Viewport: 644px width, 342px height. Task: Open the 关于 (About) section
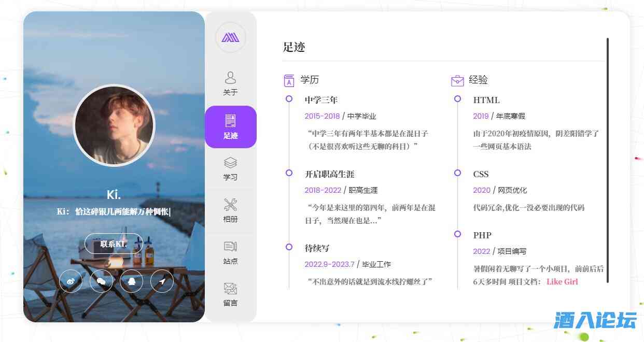(230, 84)
